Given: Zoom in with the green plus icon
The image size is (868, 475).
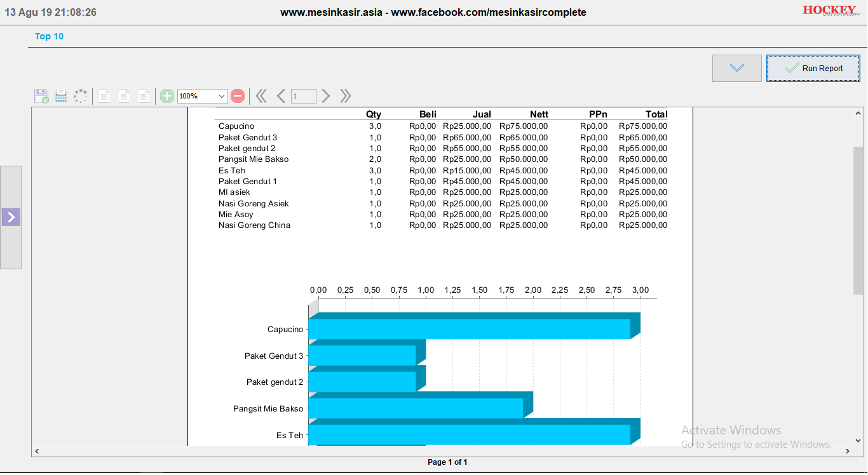Looking at the screenshot, I should coord(167,96).
